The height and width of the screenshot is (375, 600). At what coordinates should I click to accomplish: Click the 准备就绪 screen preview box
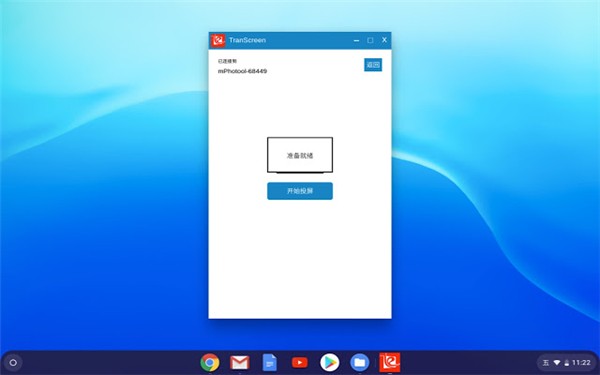tap(300, 155)
